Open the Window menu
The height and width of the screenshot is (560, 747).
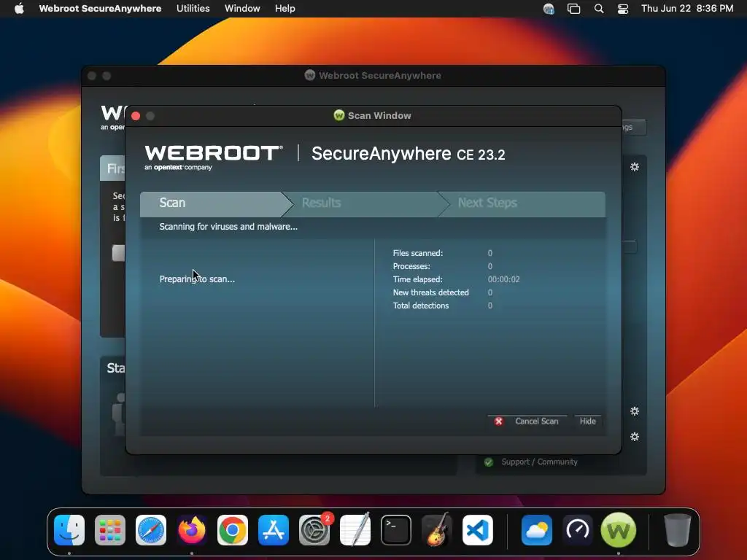tap(242, 9)
